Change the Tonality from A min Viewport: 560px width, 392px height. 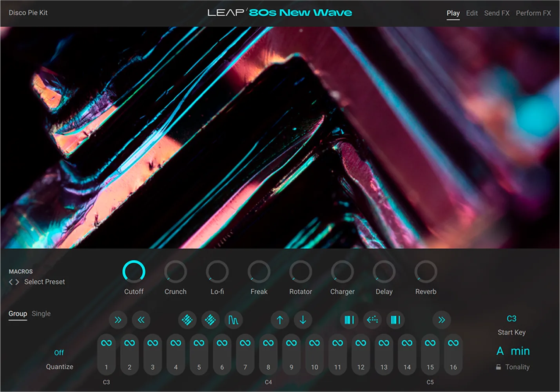click(513, 351)
